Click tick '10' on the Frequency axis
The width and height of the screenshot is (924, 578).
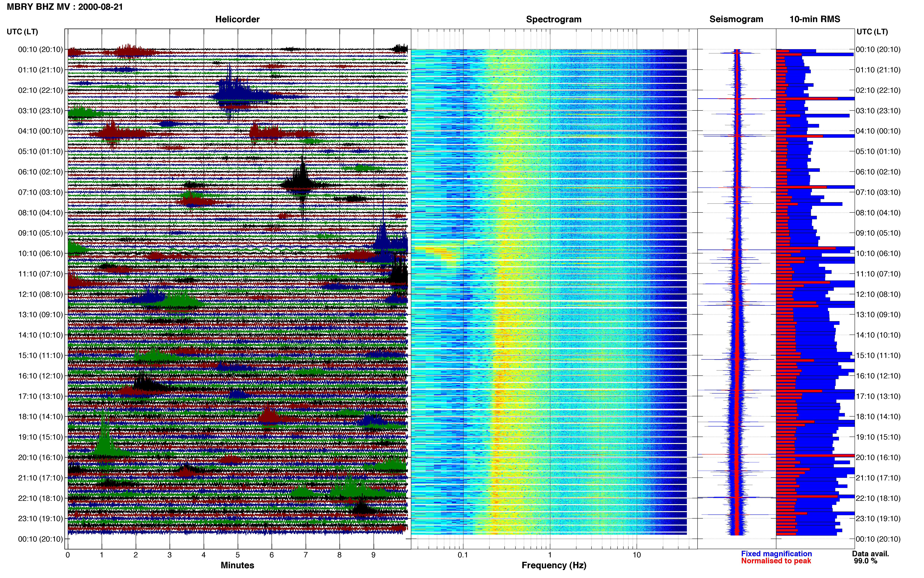pyautogui.click(x=637, y=555)
